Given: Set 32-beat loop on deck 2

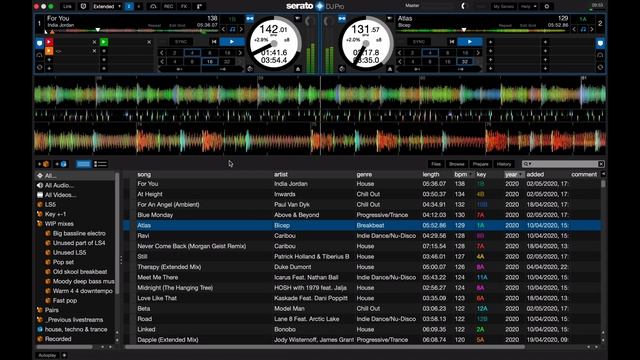Looking at the screenshot, I should pyautogui.click(x=464, y=62).
